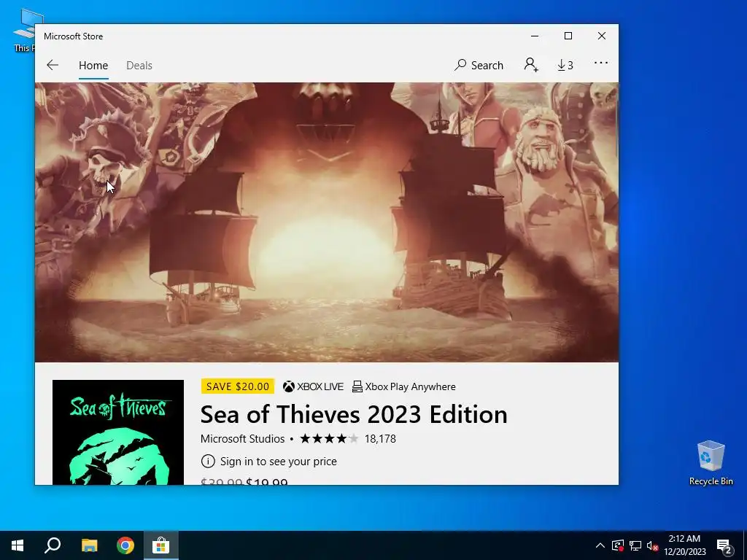Click the Sea of Thieves 2023 Edition title
The height and width of the screenshot is (560, 747).
(354, 414)
